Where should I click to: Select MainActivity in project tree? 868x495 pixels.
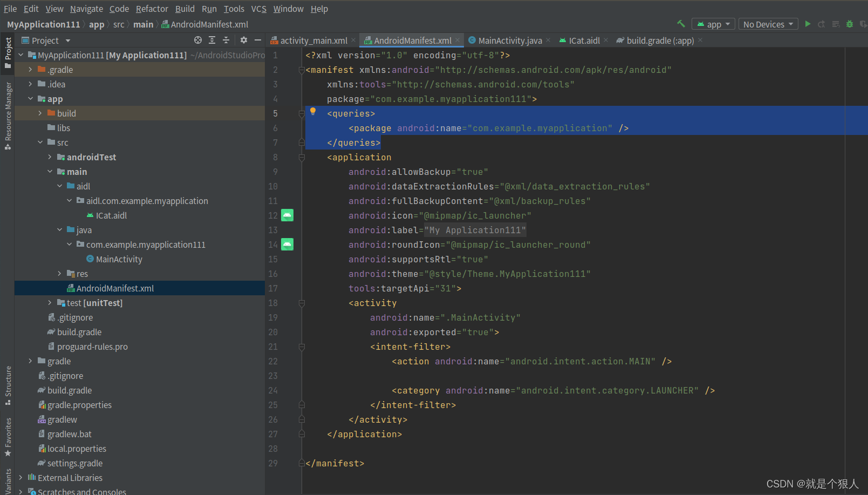tap(119, 259)
